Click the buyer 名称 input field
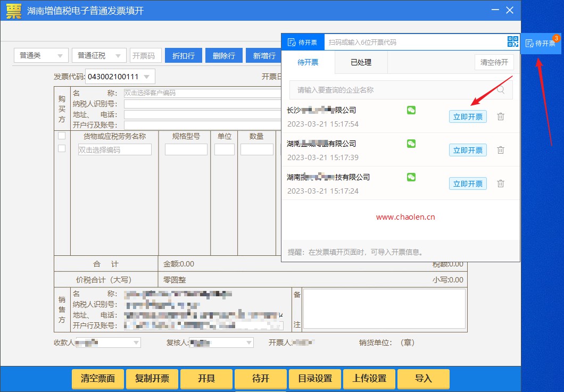Screen dimensions: 564x392 [x=203, y=93]
